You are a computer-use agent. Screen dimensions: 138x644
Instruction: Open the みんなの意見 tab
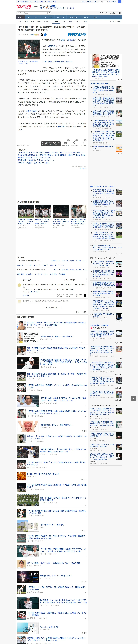[73, 17]
